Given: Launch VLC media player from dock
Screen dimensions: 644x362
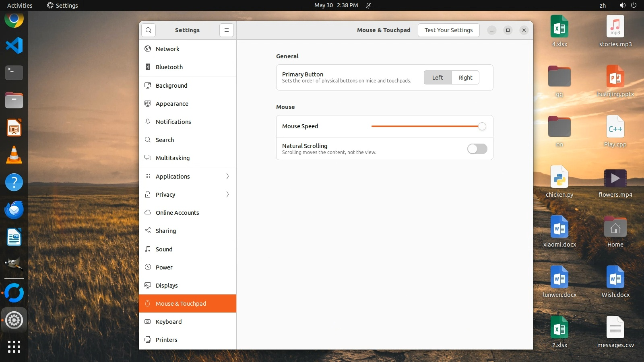Looking at the screenshot, I should [x=14, y=155].
